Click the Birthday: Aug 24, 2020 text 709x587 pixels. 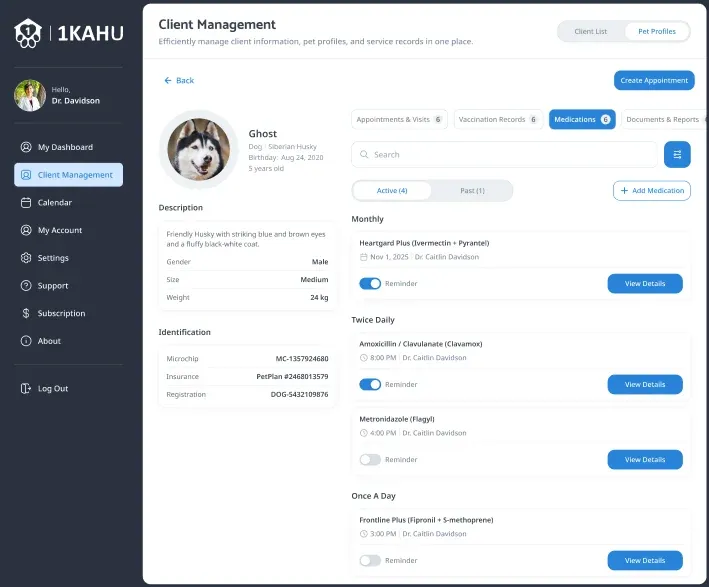coord(286,157)
